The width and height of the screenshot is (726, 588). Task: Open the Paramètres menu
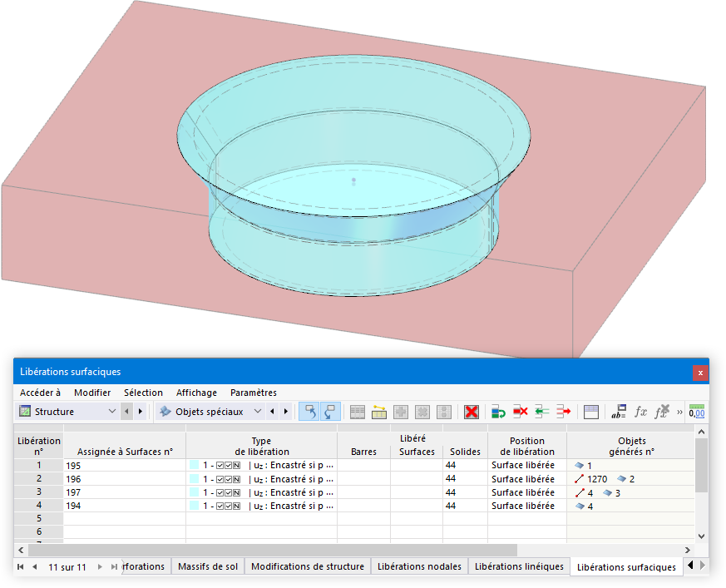coord(254,393)
